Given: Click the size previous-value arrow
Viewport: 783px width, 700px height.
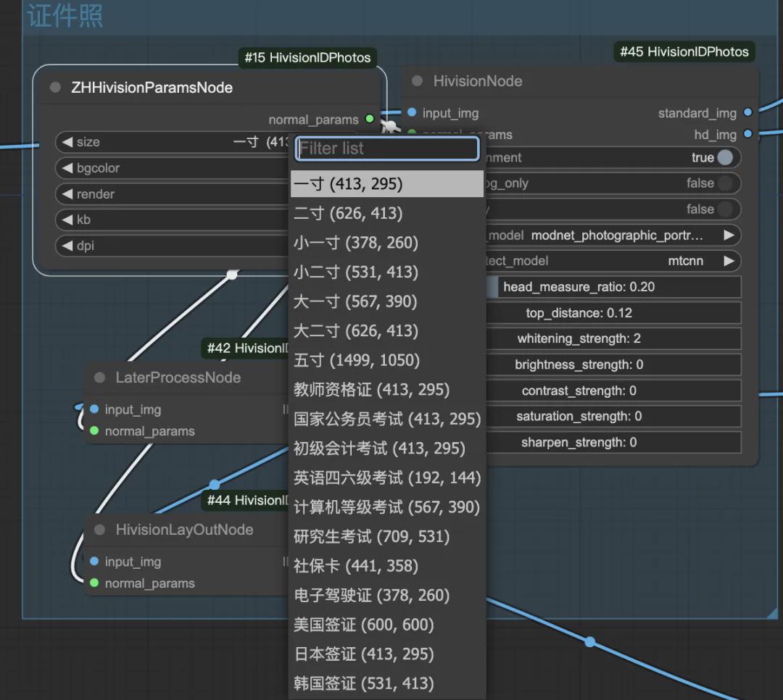Looking at the screenshot, I should (x=67, y=142).
